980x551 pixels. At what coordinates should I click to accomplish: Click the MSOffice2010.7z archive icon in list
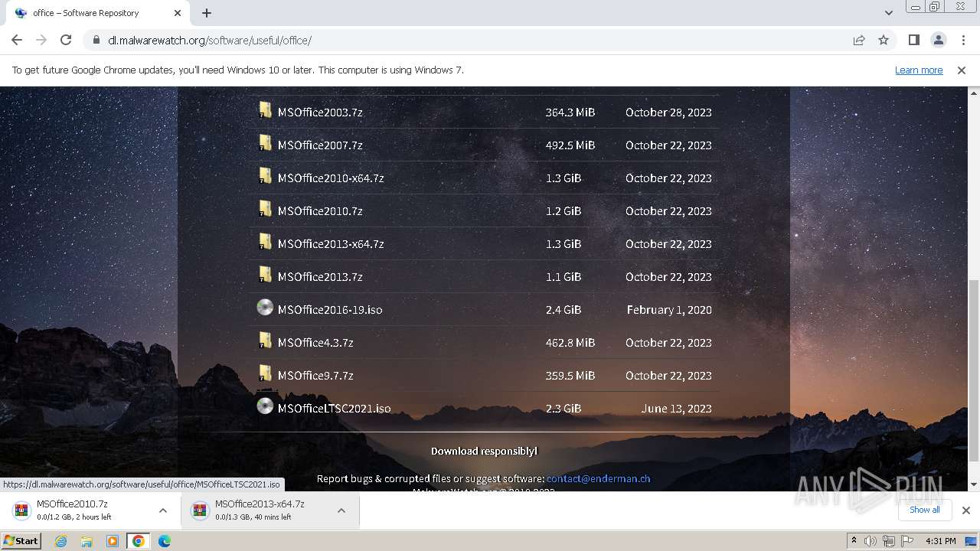[265, 209]
